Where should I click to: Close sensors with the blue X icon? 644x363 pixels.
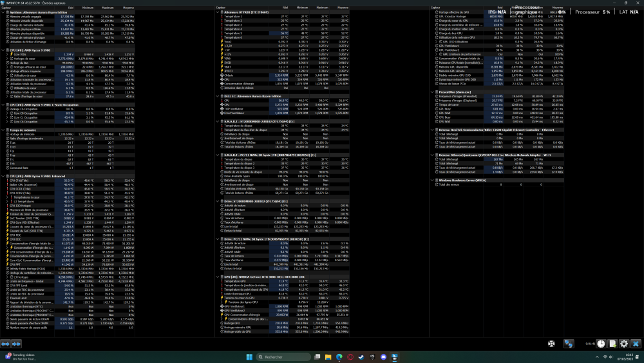[x=636, y=344]
